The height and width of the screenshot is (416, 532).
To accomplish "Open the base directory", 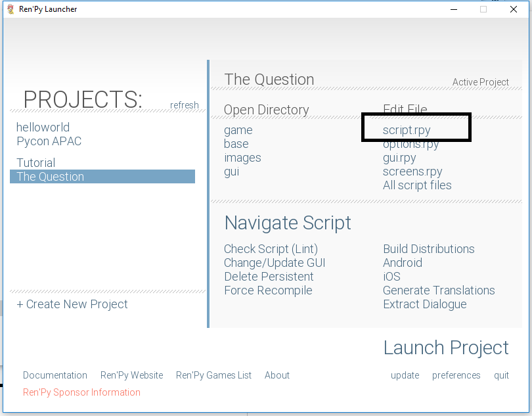I will (236, 144).
